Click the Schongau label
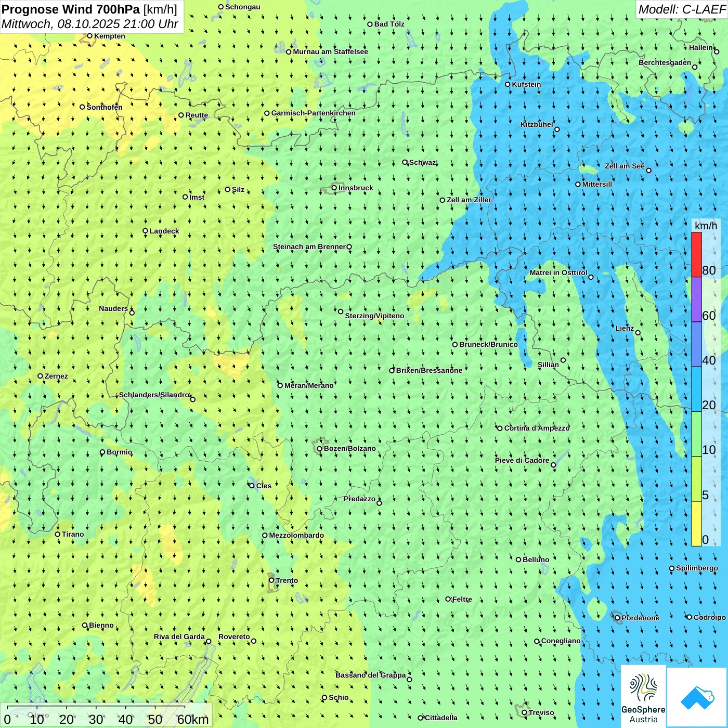 (242, 7)
